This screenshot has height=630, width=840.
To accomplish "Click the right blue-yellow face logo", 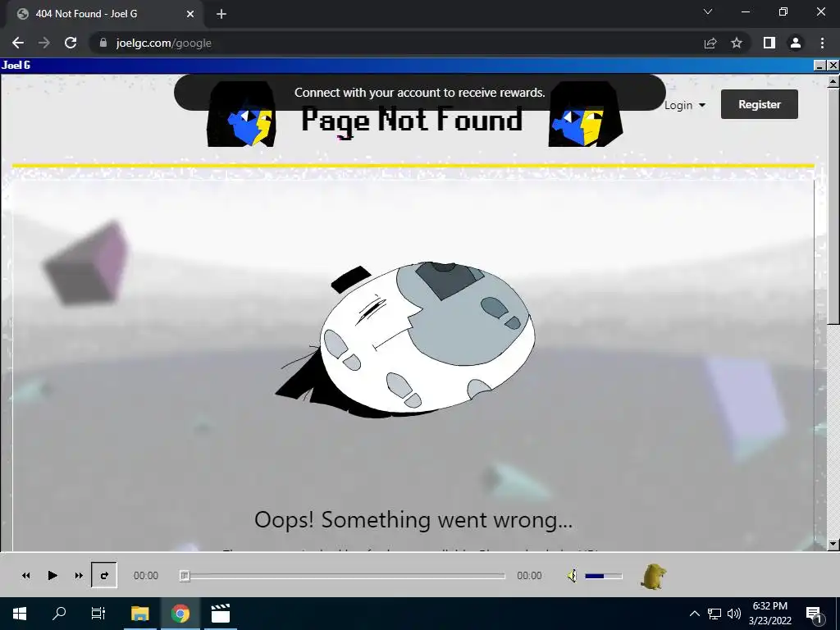I will point(585,115).
